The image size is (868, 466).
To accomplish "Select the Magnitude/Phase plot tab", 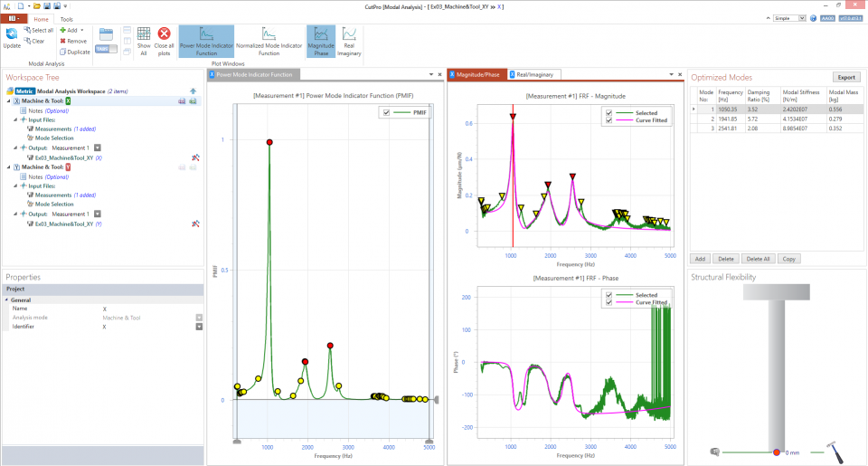I will 477,74.
